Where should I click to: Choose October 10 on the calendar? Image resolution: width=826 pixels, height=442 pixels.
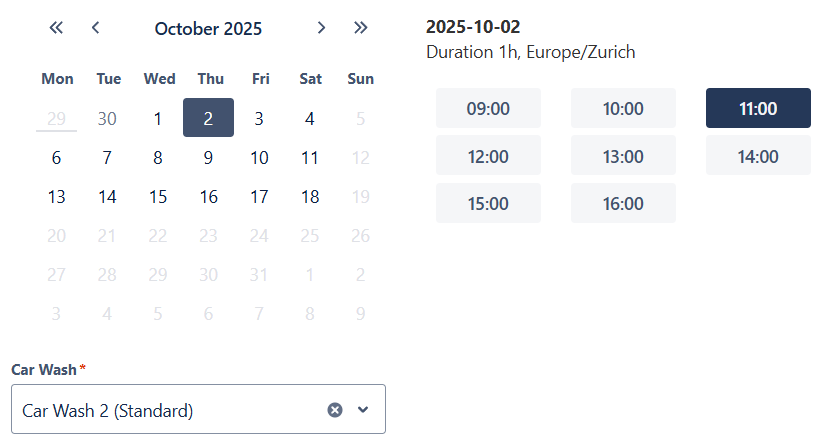click(x=259, y=157)
